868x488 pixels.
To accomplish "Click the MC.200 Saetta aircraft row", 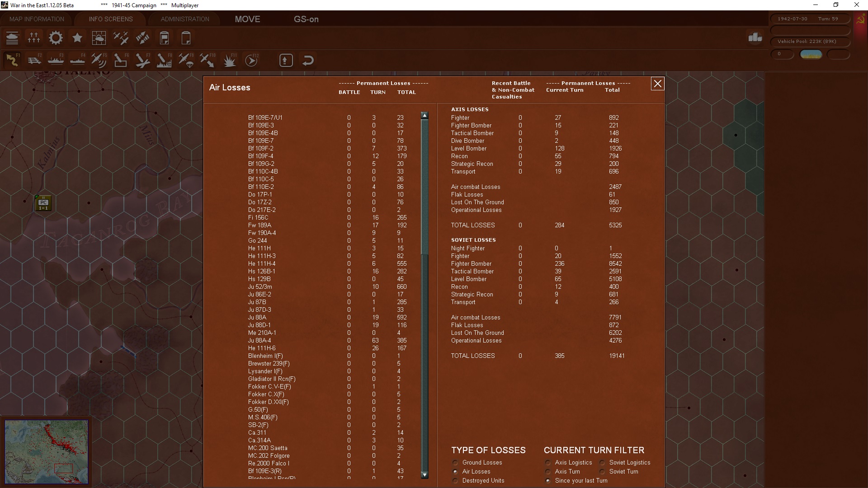I will [x=328, y=448].
